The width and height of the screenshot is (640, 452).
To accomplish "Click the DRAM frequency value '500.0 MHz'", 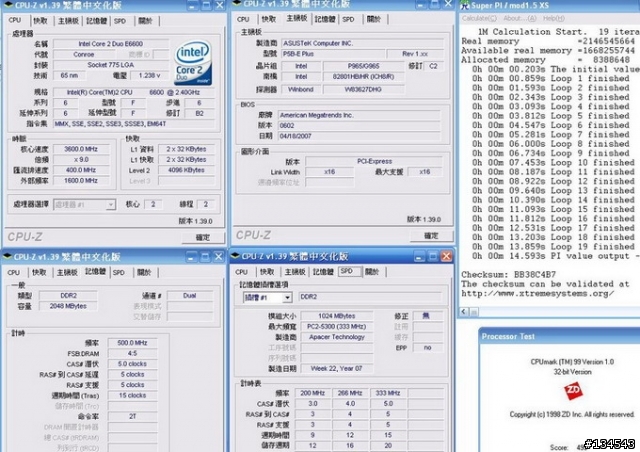I will (132, 343).
